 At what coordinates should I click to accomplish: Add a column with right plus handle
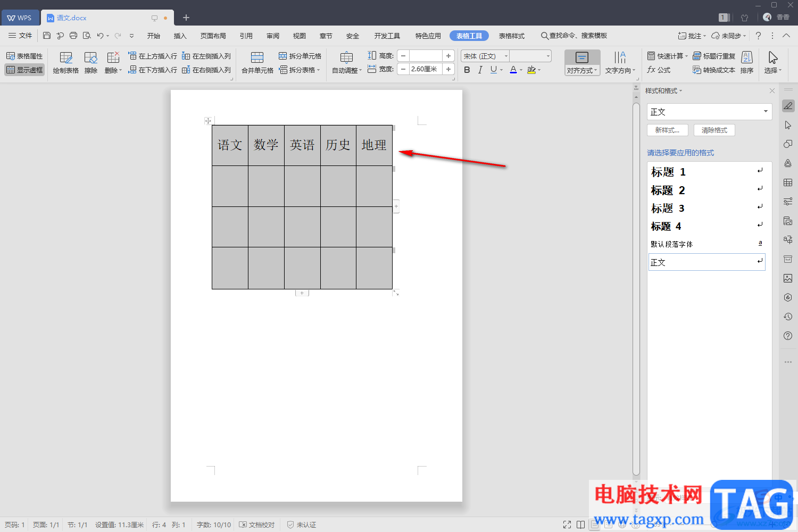click(396, 206)
